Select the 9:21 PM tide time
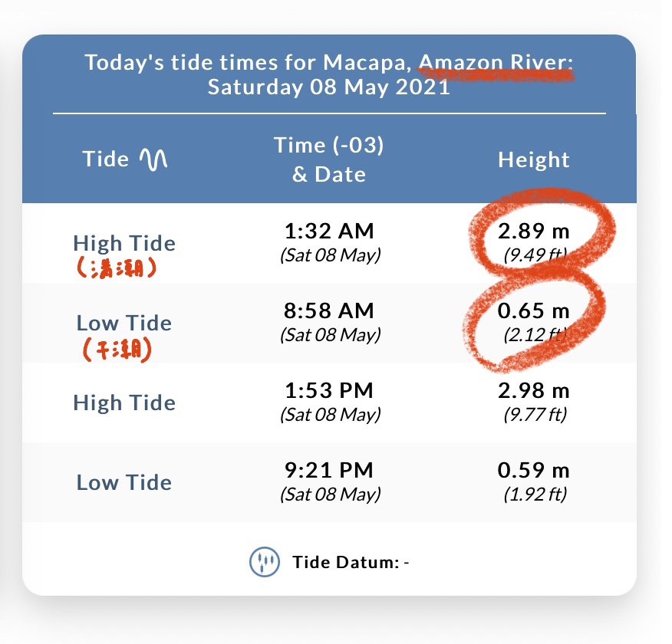Image resolution: width=672 pixels, height=644 pixels. pos(329,470)
